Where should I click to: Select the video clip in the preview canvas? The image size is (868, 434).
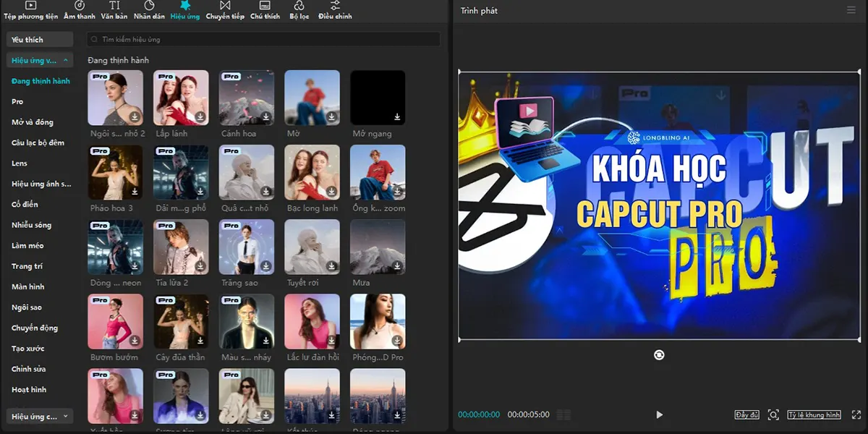click(x=659, y=205)
